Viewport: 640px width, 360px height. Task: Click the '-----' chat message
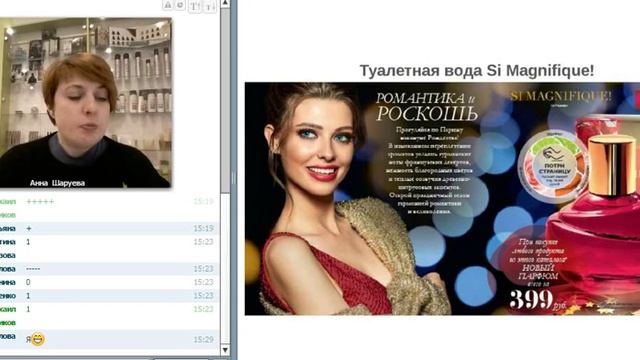coord(33,269)
